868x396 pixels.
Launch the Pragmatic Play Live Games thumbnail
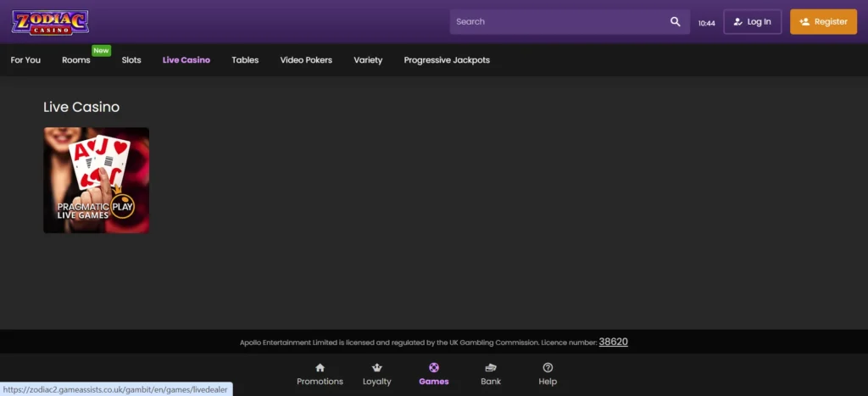coord(97,180)
